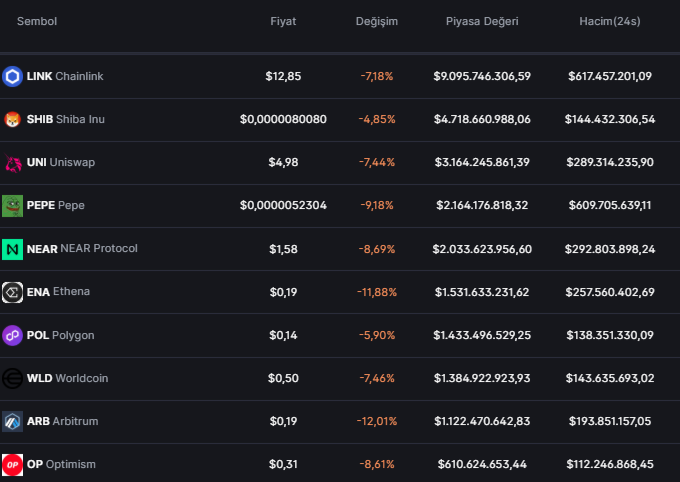Click the Pepe frog icon
Screen dimensions: 680x482
12,206
